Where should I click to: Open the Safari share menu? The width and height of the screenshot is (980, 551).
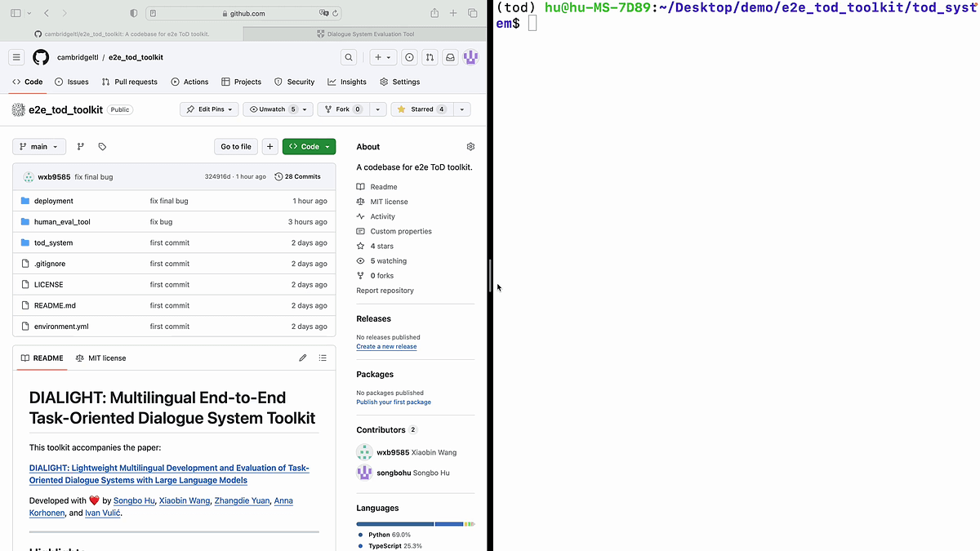coord(434,13)
